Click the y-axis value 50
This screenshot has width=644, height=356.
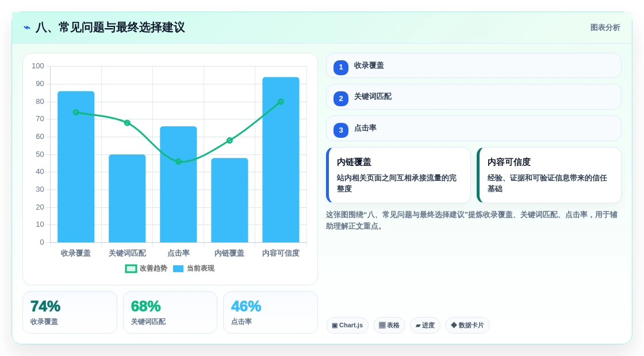40,154
